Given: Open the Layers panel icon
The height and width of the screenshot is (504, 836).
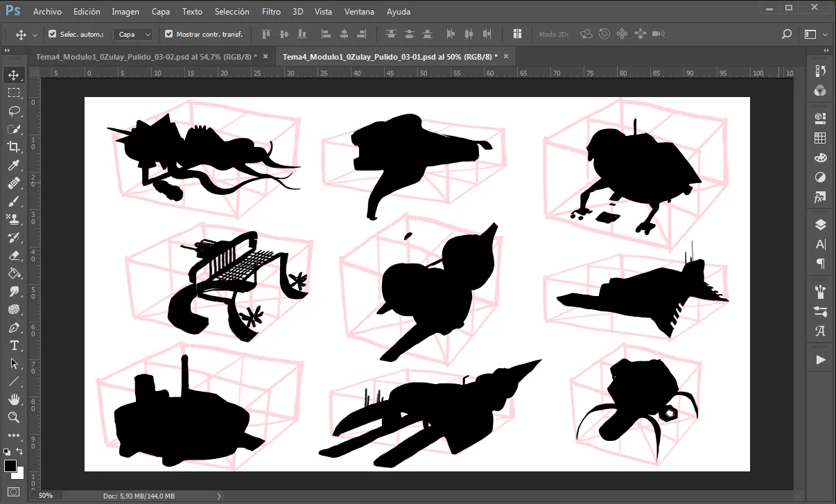Looking at the screenshot, I should (821, 225).
